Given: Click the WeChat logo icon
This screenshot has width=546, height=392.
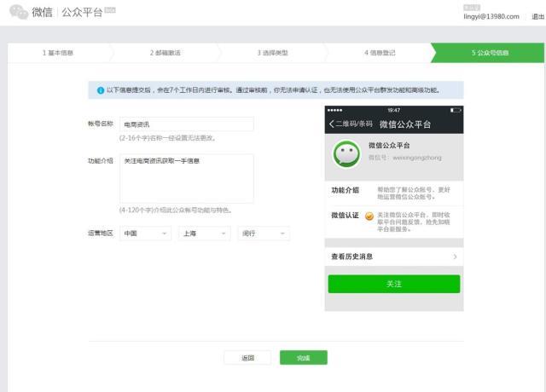Looking at the screenshot, I should coord(19,12).
